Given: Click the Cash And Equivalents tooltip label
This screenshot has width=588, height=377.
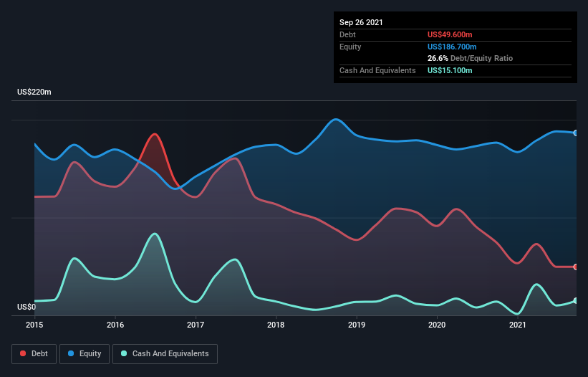Looking at the screenshot, I should (x=377, y=70).
